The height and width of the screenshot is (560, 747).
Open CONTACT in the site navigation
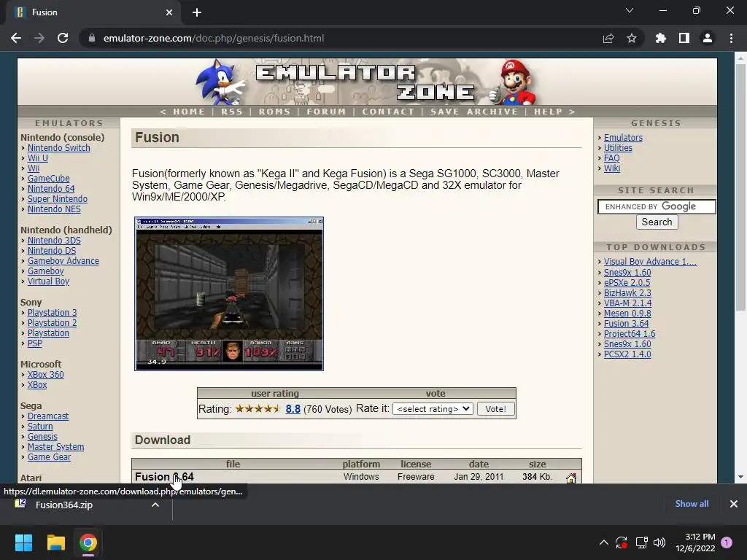click(388, 112)
